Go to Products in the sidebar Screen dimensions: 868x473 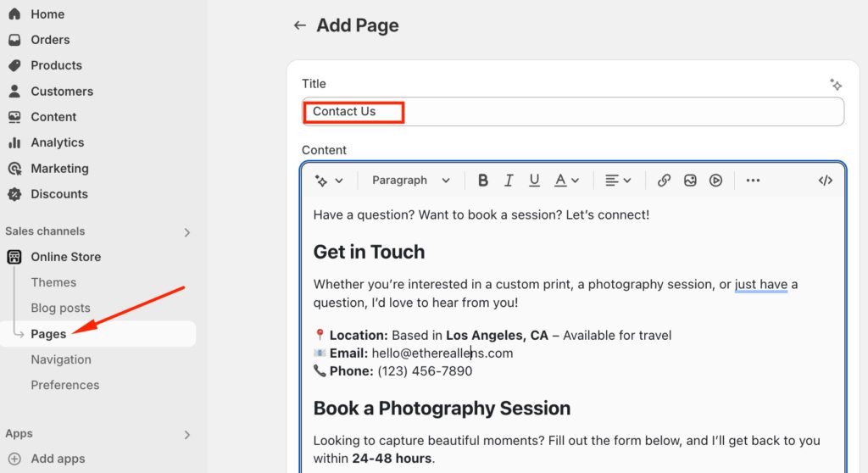56,65
